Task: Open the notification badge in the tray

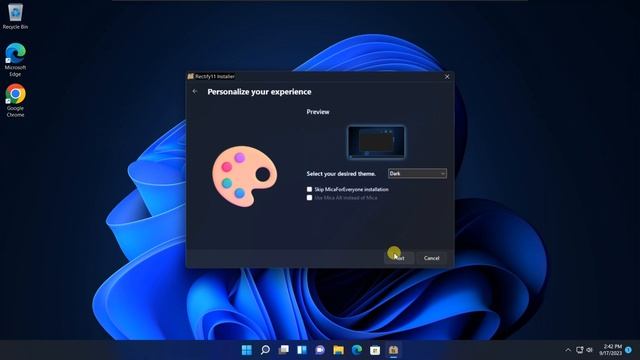Action: [x=629, y=350]
